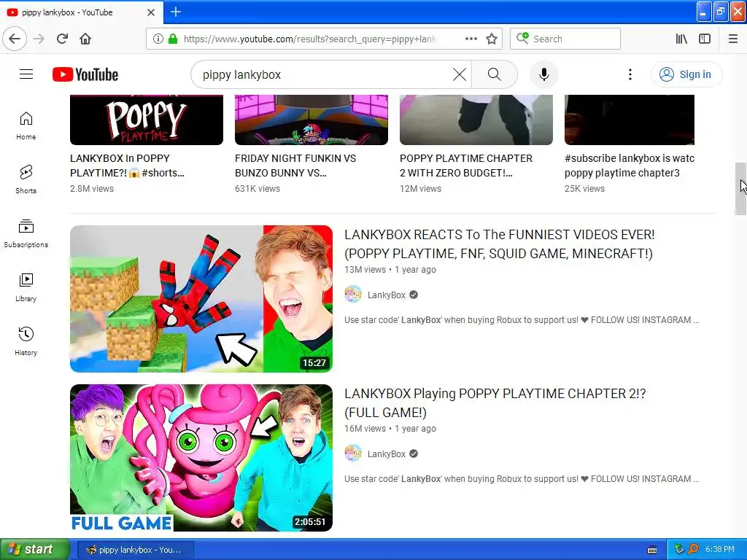747x560 pixels.
Task: Open the Firefox hamburger menu
Action: click(733, 39)
